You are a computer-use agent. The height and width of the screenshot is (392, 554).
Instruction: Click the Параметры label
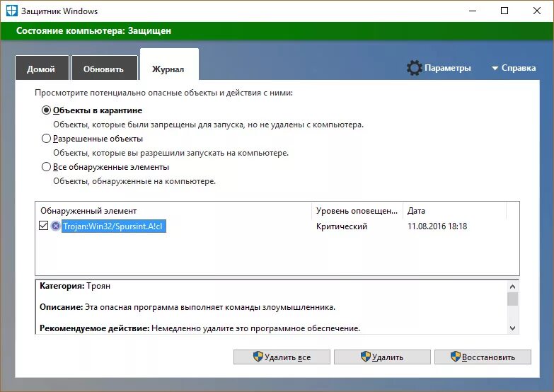coord(448,68)
